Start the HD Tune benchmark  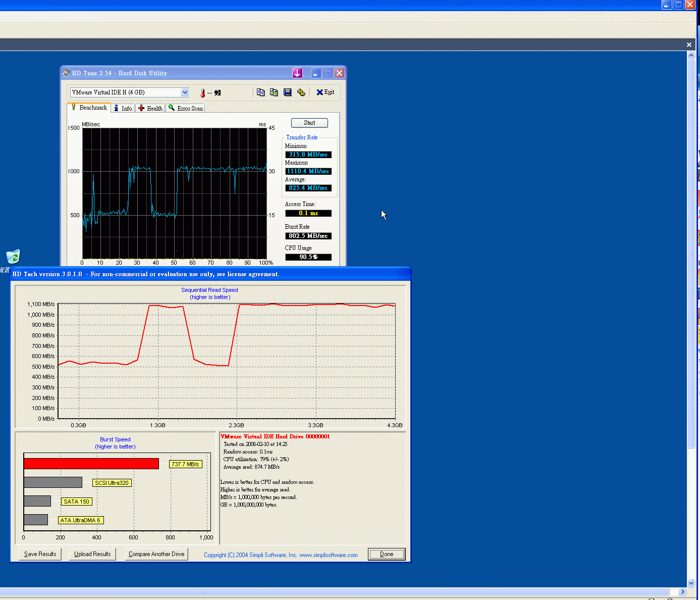pos(309,123)
